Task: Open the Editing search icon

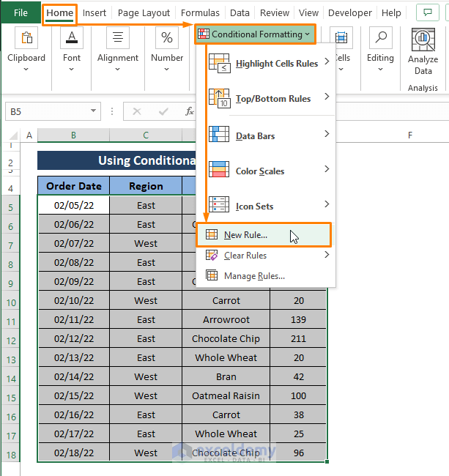Action: coord(381,37)
